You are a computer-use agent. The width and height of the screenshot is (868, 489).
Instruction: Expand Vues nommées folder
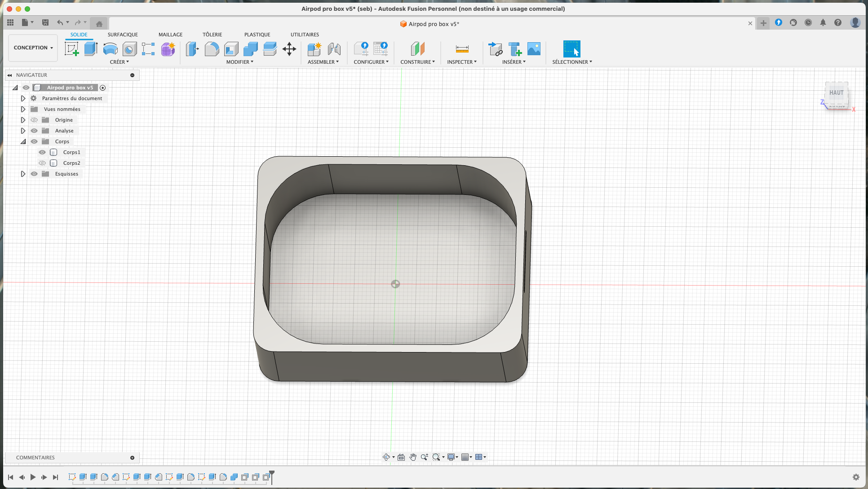pyautogui.click(x=23, y=109)
